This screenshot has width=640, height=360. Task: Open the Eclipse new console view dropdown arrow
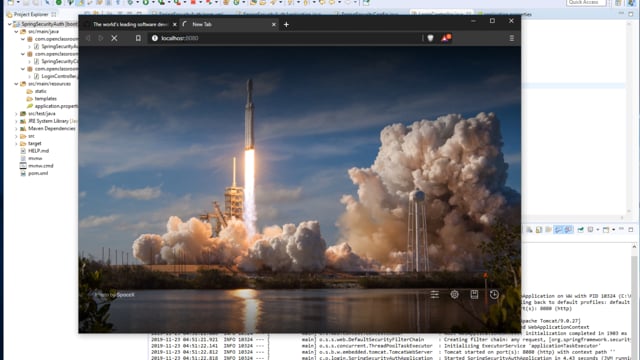pyautogui.click(x=613, y=230)
